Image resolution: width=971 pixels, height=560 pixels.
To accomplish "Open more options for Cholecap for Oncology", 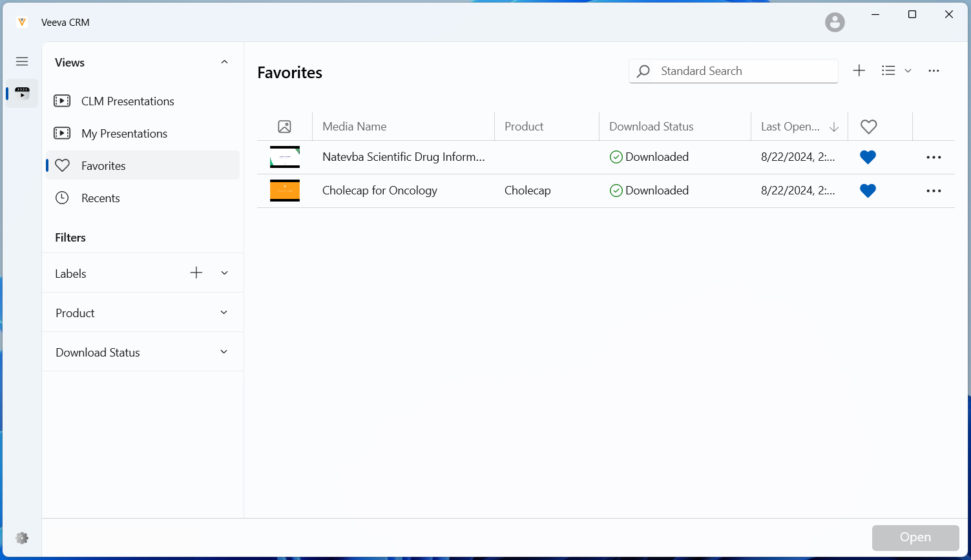I will click(934, 191).
